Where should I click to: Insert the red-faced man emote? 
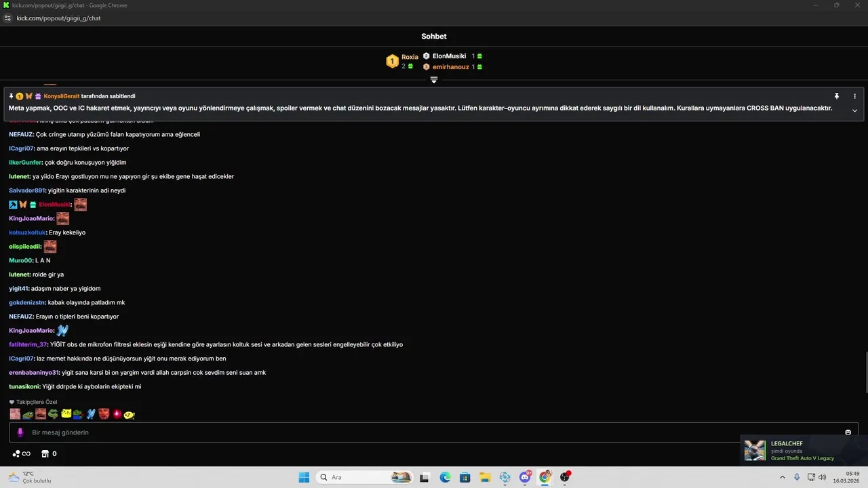(x=104, y=414)
